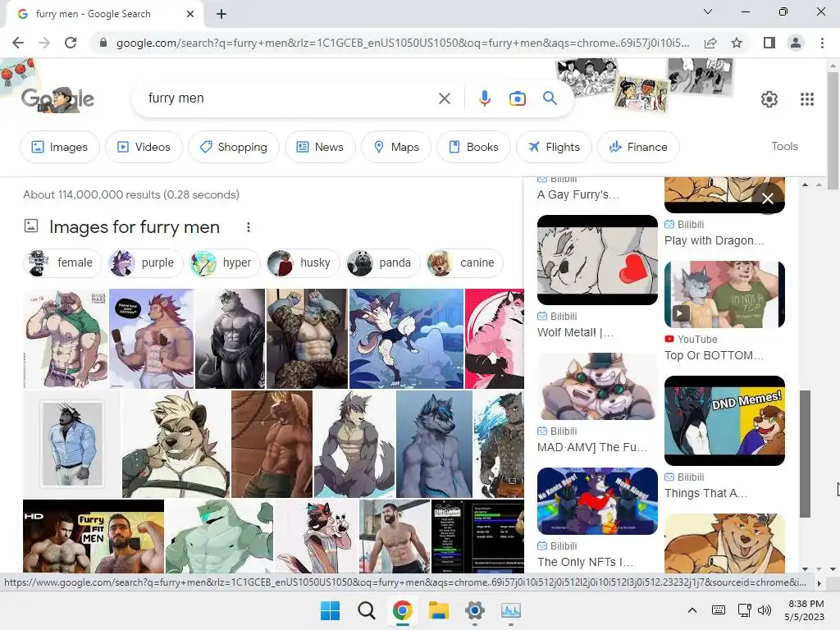
Task: Open Top Or BOTTOM YouTube video
Action: (724, 294)
